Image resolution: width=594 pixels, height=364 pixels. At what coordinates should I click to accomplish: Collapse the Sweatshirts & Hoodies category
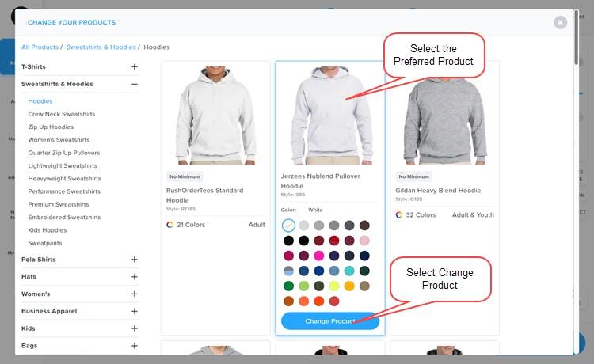pos(134,84)
